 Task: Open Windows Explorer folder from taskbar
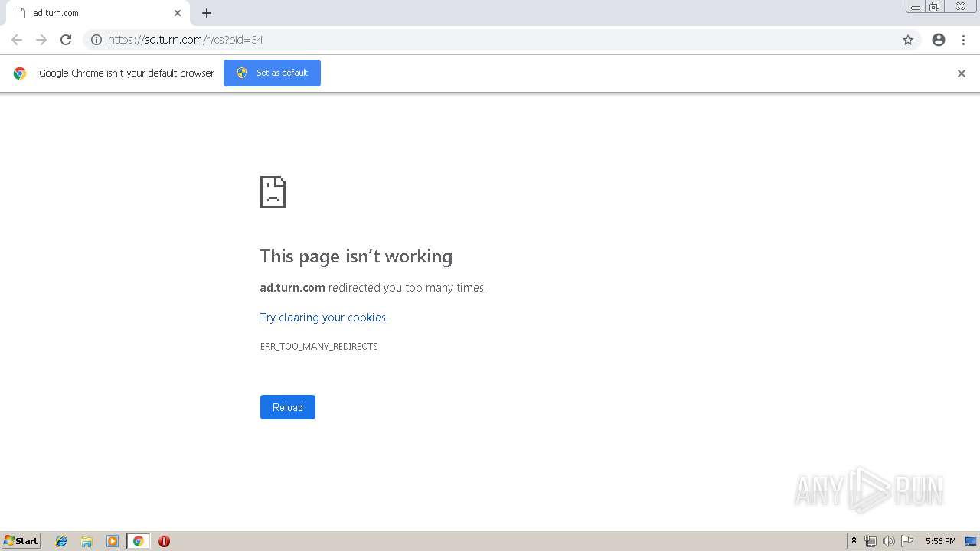click(x=87, y=541)
